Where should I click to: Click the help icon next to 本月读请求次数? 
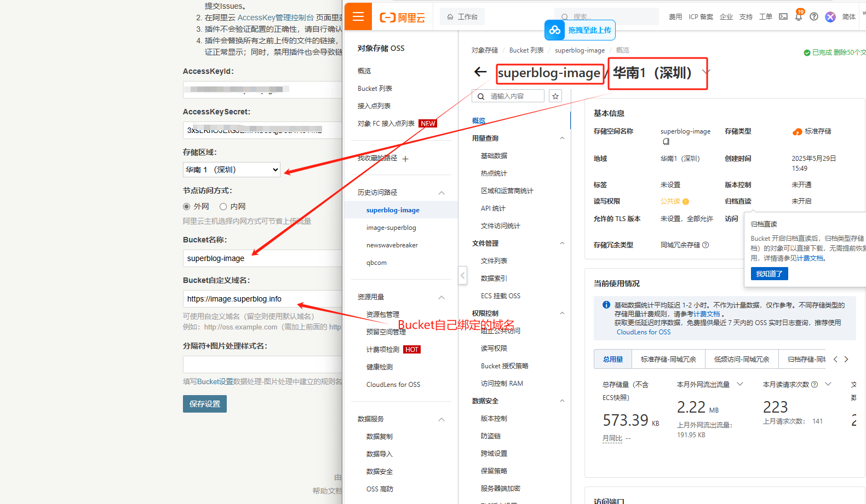click(815, 384)
